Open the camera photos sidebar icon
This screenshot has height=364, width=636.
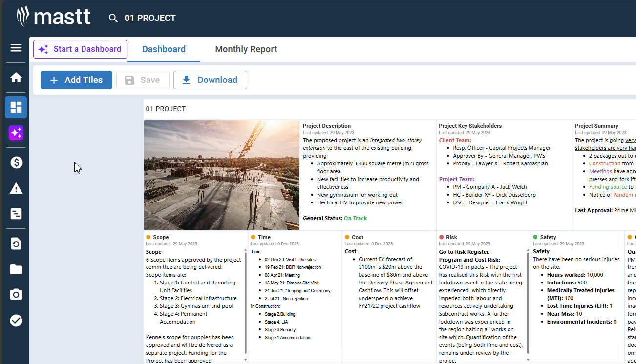[x=16, y=295]
